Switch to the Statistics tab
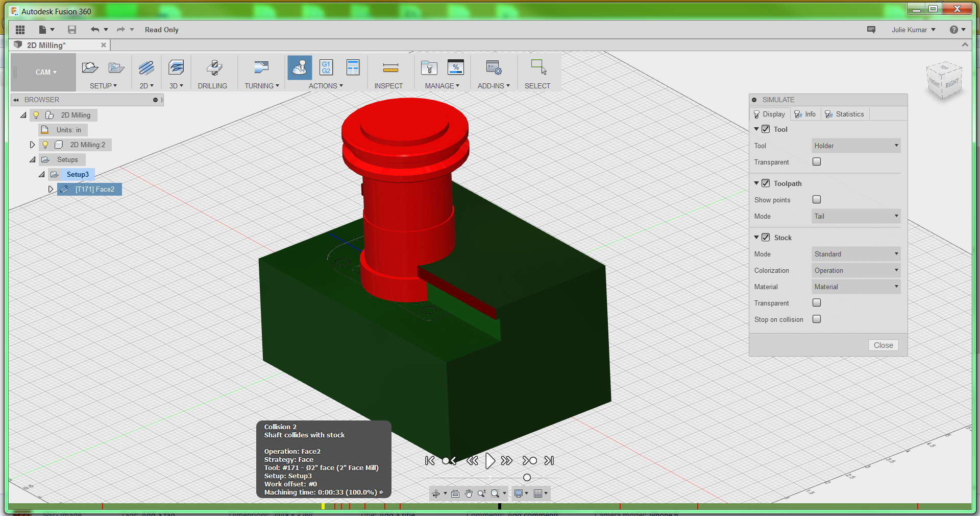The height and width of the screenshot is (516, 980). pos(845,114)
